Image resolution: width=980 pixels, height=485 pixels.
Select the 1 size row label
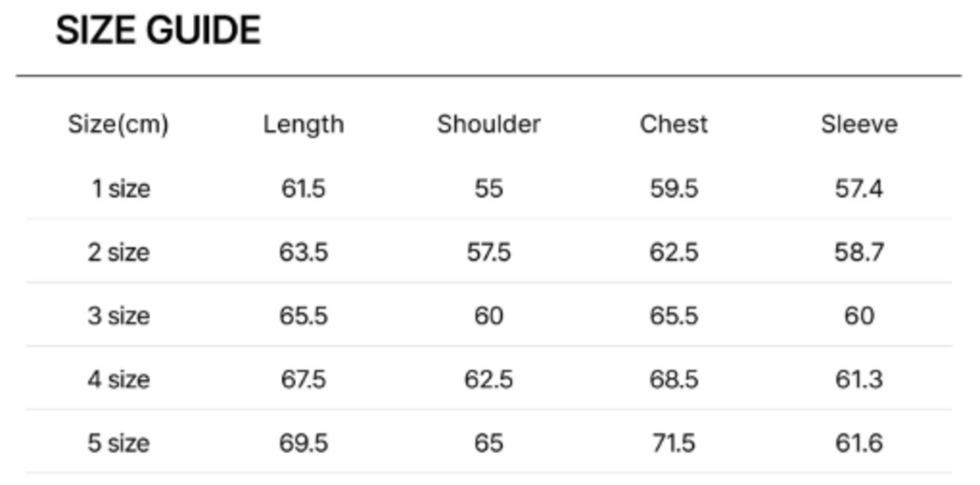click(119, 189)
